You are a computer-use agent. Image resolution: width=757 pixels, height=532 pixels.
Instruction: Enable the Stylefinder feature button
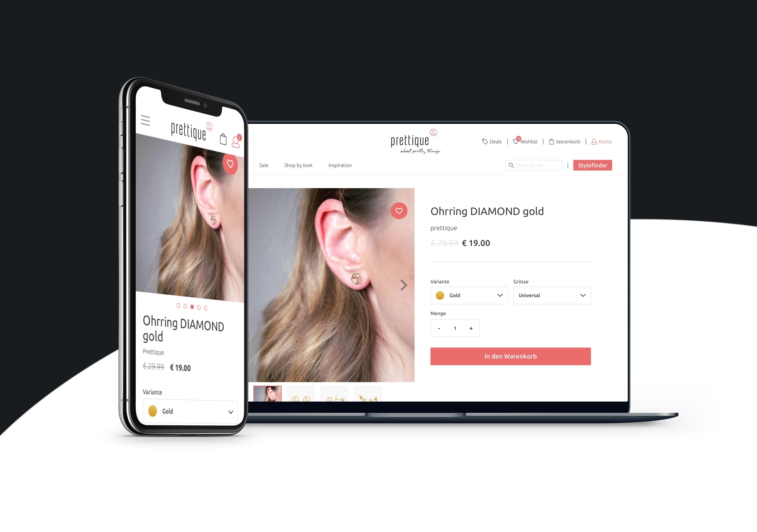[593, 165]
